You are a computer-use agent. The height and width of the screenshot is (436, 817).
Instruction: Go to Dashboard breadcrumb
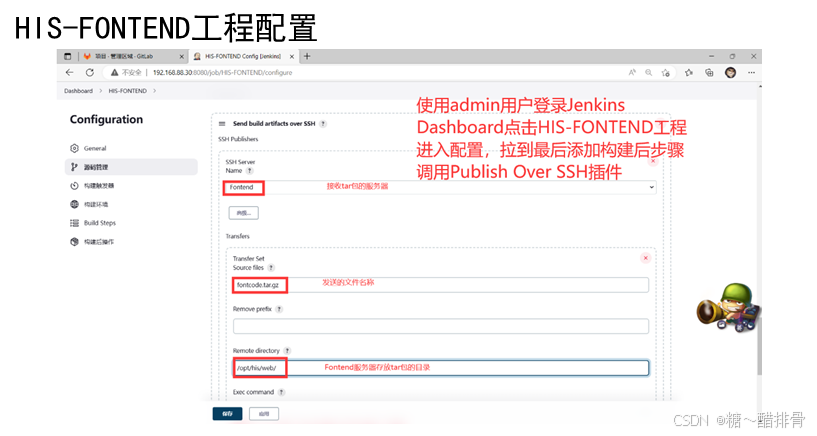78,91
